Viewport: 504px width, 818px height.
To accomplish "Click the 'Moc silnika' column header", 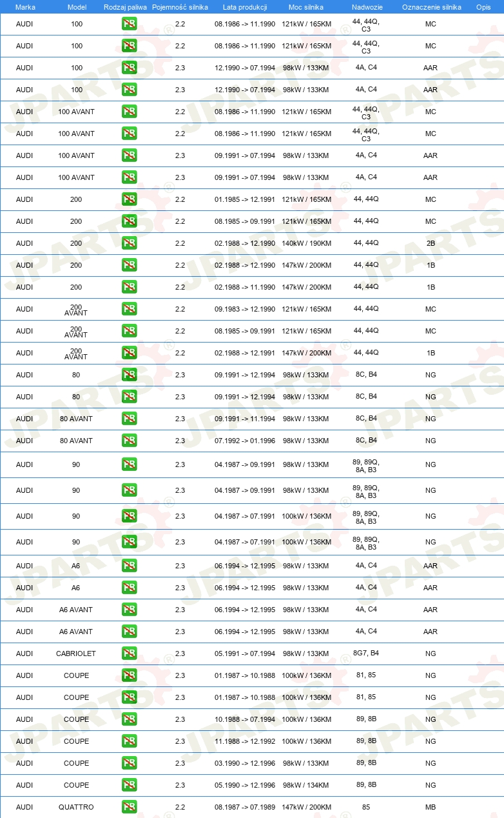I will pyautogui.click(x=306, y=7).
